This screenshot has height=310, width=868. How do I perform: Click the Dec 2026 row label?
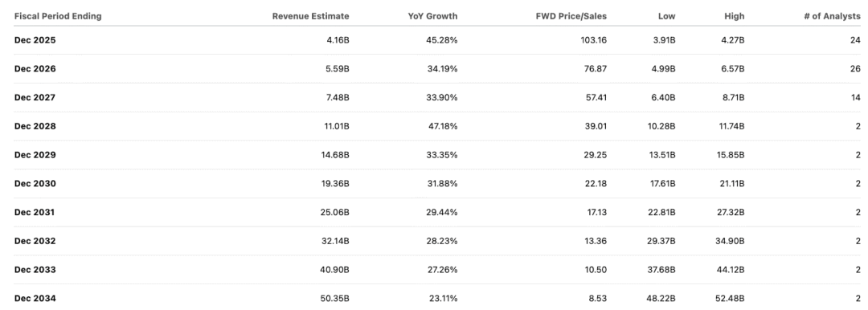click(x=35, y=69)
